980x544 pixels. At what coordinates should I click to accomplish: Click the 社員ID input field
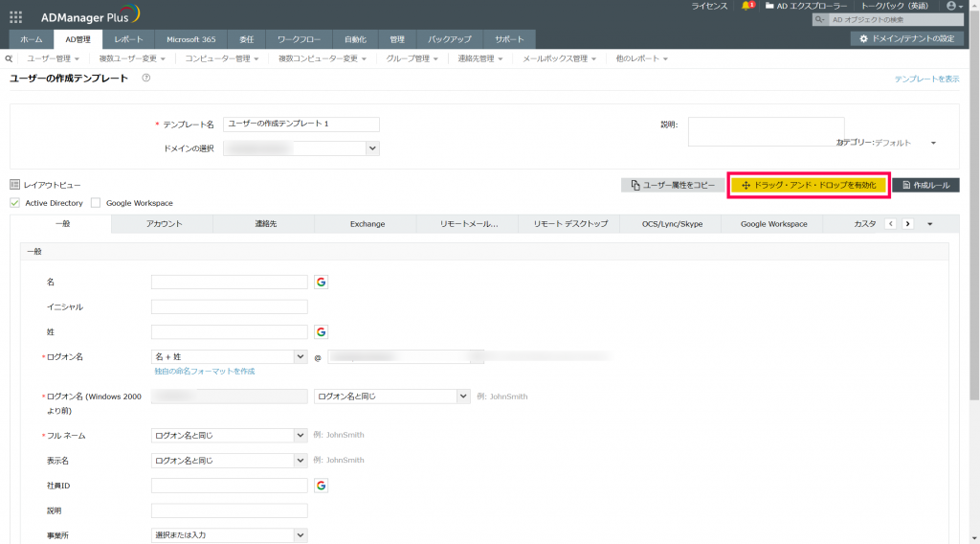(230, 486)
